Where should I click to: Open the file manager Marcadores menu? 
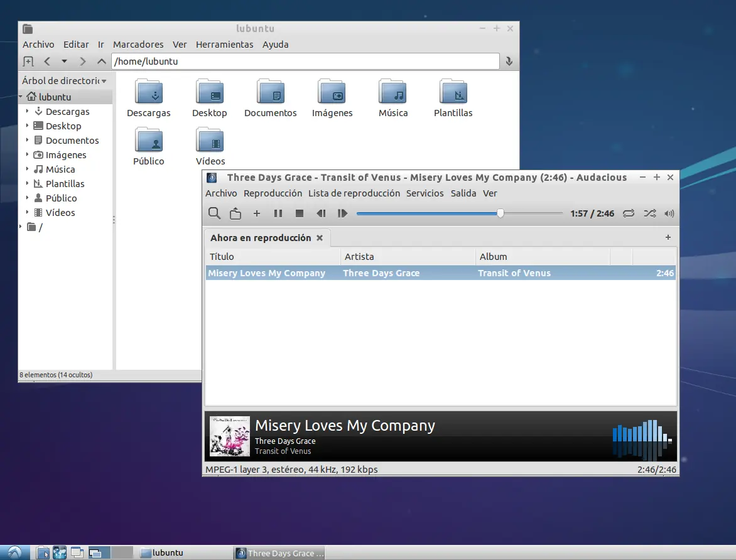[138, 45]
